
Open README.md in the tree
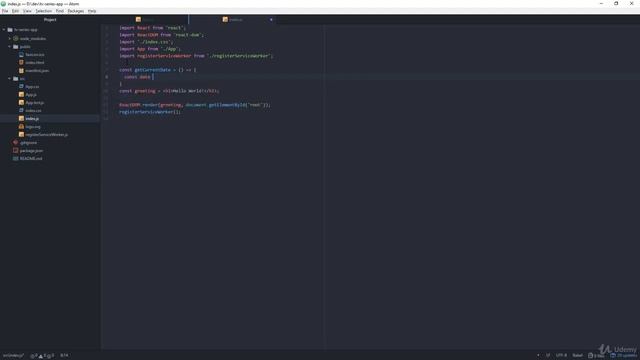point(31,158)
